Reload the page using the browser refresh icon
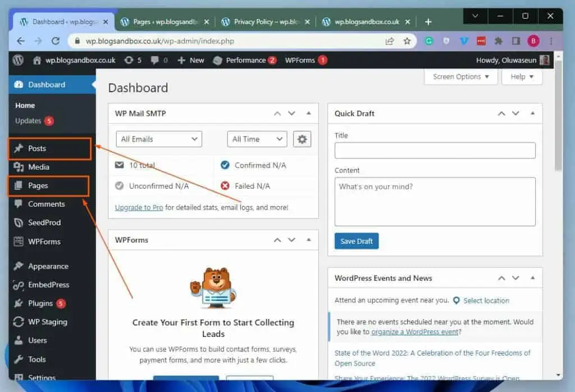Screen dimensions: 575x392 (x=56, y=41)
